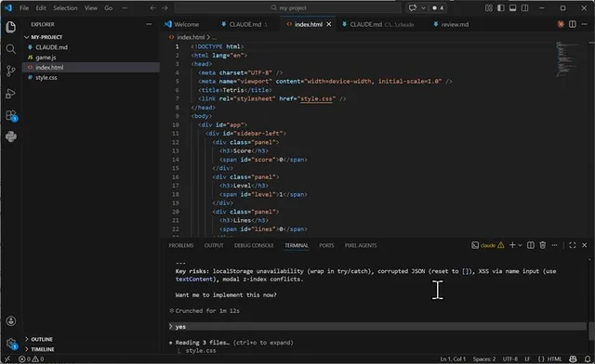Viewport: 595px width, 364px height.
Task: Click the style.css link in line 7
Action: pyautogui.click(x=316, y=98)
